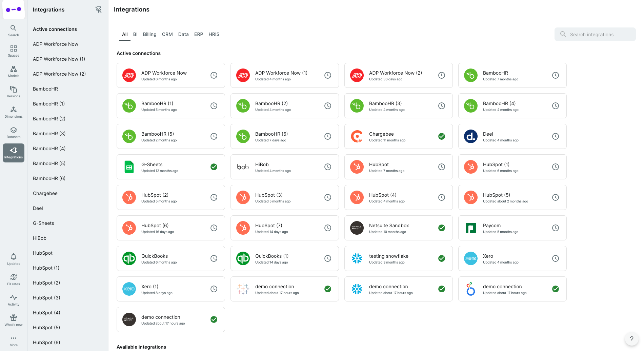Go to Spaces in the sidebar
The height and width of the screenshot is (351, 644).
(x=14, y=51)
